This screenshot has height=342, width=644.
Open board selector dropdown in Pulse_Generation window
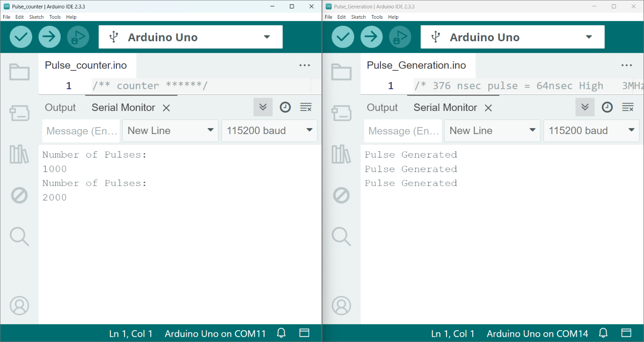pyautogui.click(x=513, y=37)
